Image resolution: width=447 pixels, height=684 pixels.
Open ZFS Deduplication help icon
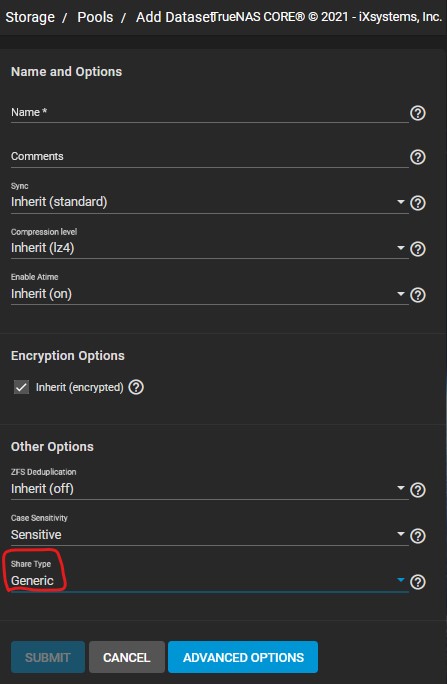click(x=418, y=490)
